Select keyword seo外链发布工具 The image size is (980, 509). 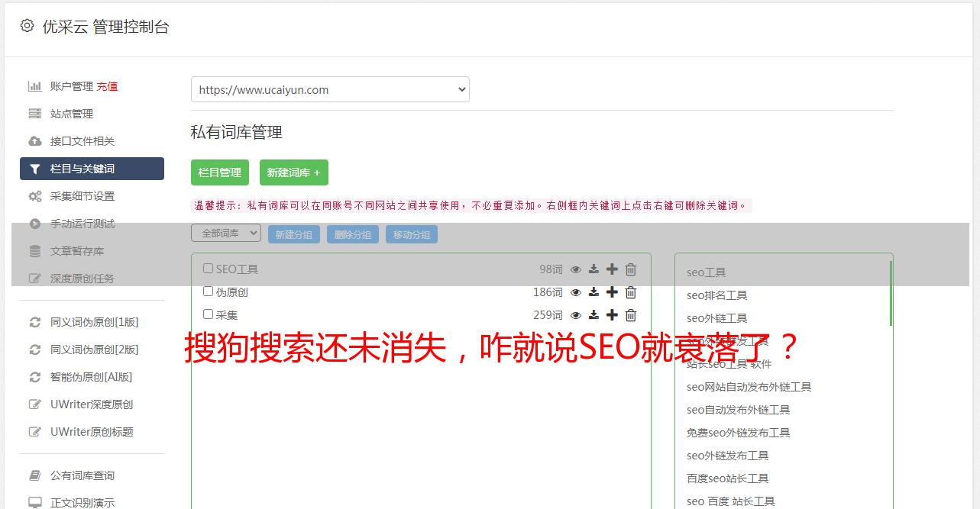[x=727, y=456]
